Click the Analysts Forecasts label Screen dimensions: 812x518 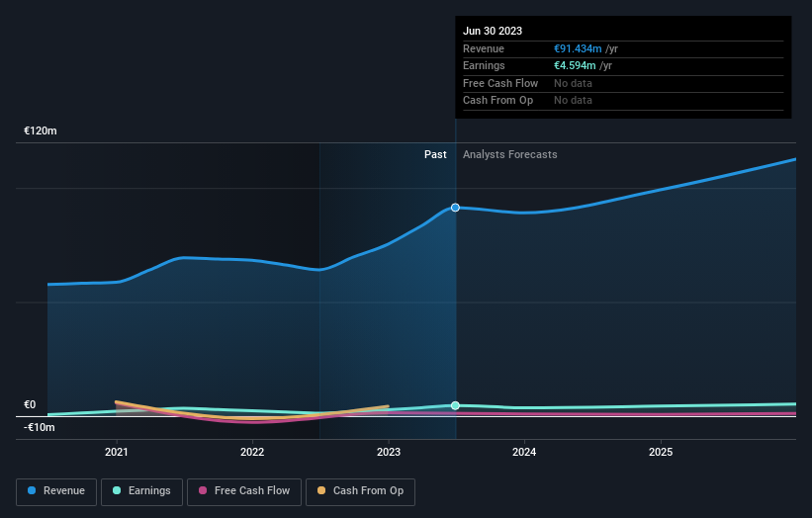(x=510, y=155)
